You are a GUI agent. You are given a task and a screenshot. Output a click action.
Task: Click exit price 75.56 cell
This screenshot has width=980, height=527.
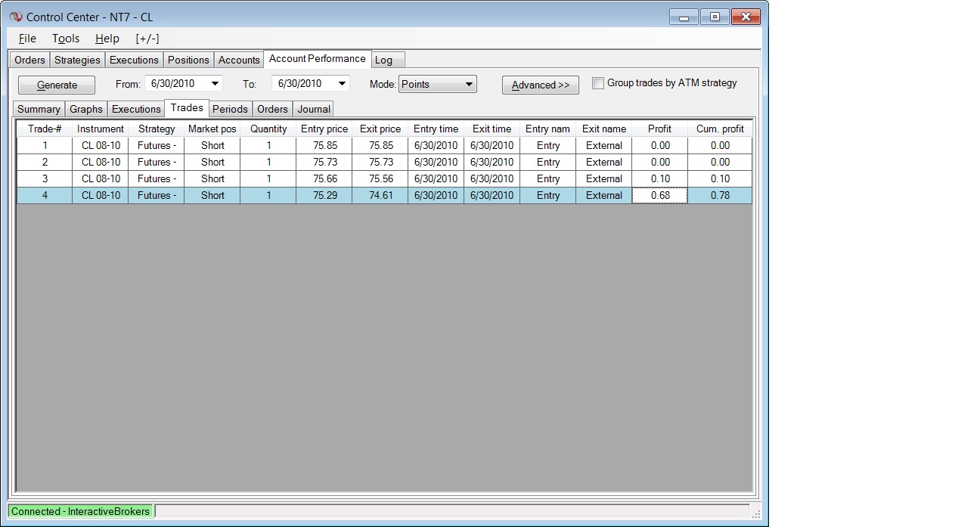click(x=380, y=178)
